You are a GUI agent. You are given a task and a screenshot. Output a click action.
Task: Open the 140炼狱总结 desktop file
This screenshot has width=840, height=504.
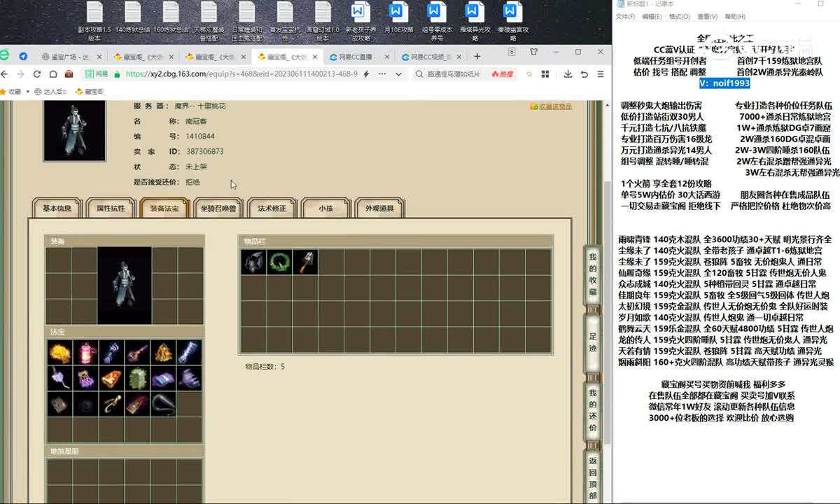[132, 20]
